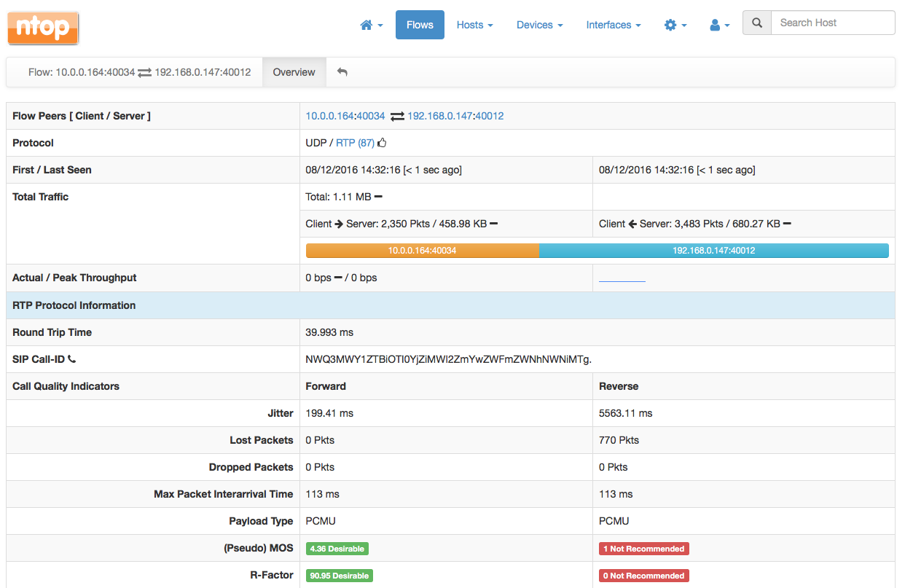Click the 3,483 Pkts / 680.27 KB value
Image resolution: width=905 pixels, height=588 pixels.
tap(710, 224)
